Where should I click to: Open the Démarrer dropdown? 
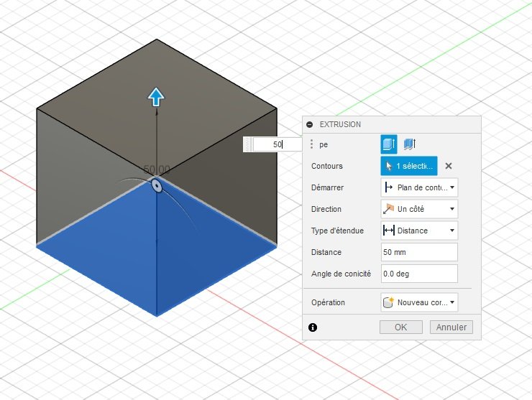point(419,187)
